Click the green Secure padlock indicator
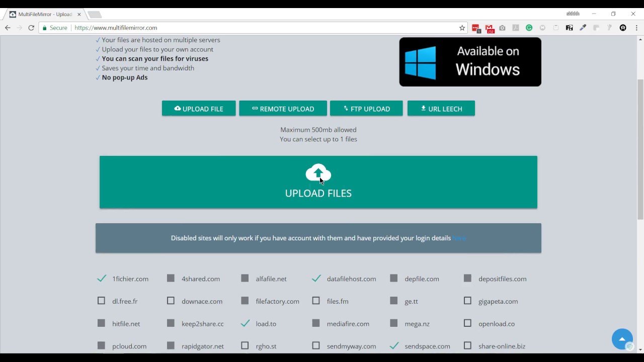644x362 pixels. [54, 28]
